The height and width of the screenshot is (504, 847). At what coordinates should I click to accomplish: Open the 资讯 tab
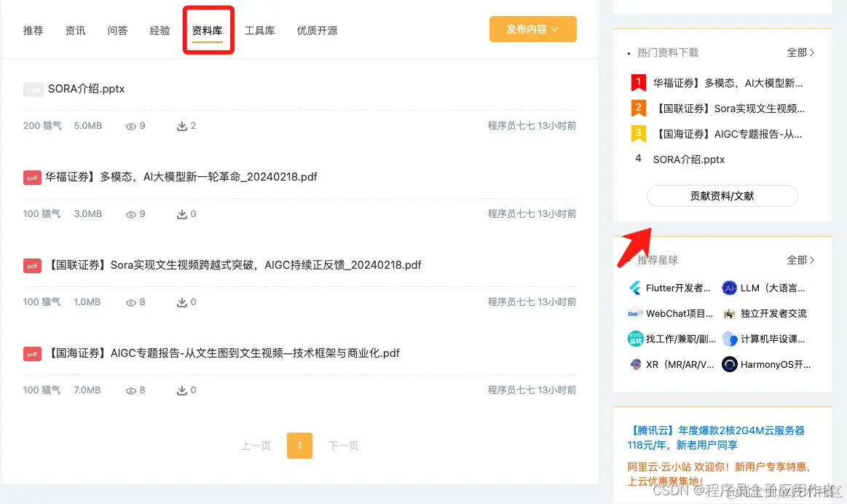[75, 31]
